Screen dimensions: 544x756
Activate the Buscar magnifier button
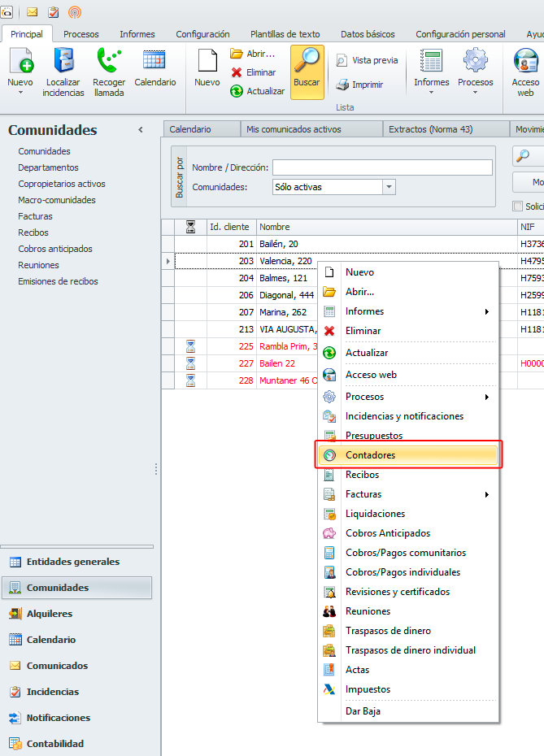[x=307, y=72]
